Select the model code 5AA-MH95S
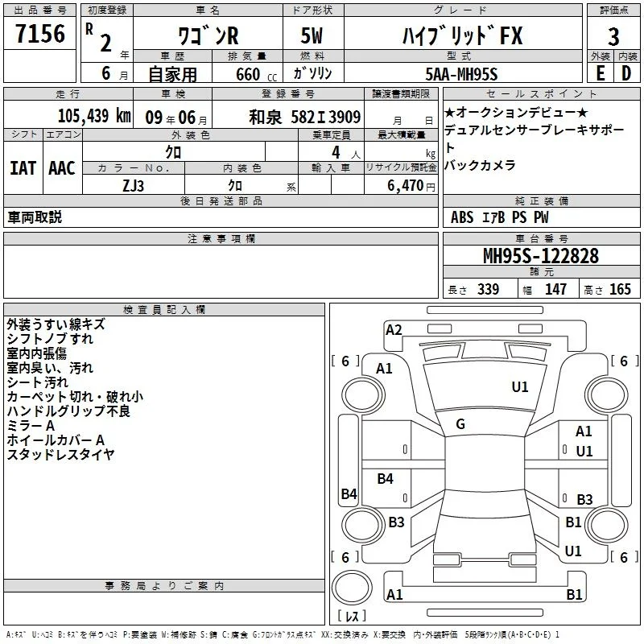Screen dimensions: 644x644 pos(461,74)
